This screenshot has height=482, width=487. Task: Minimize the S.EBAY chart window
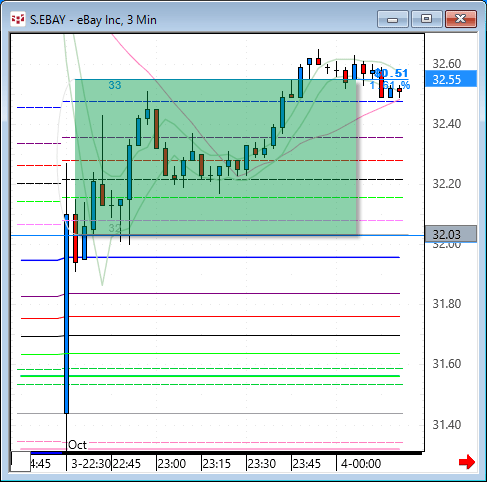point(393,19)
